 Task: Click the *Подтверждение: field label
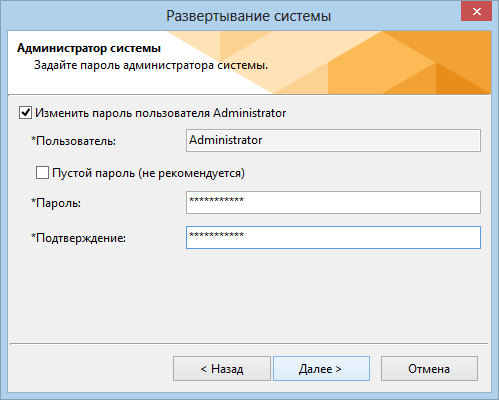point(78,238)
